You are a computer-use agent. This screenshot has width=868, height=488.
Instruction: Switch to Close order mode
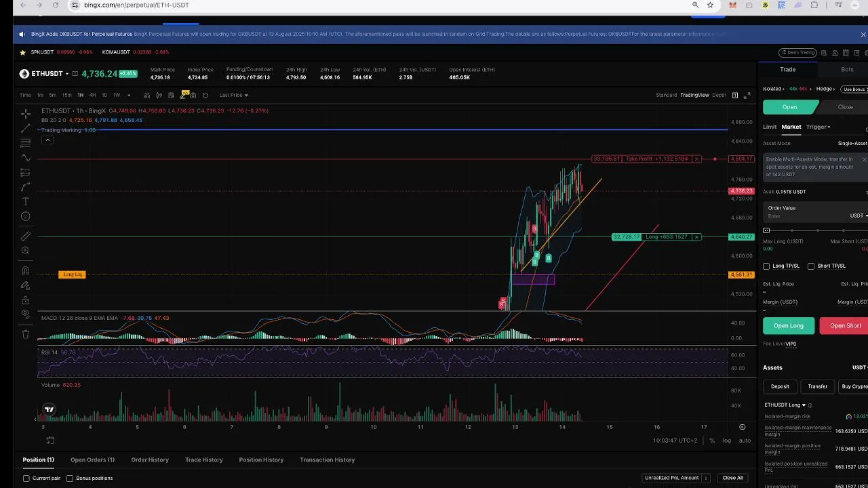(x=845, y=107)
